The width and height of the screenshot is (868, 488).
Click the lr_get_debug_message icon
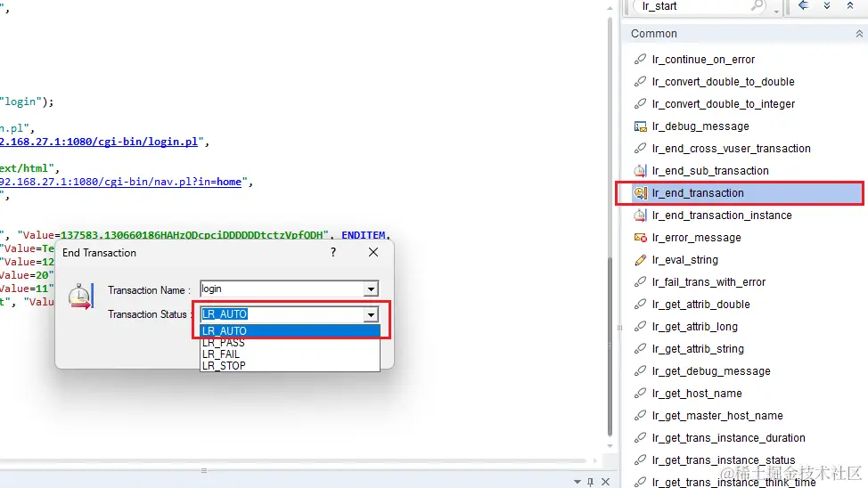click(x=640, y=370)
